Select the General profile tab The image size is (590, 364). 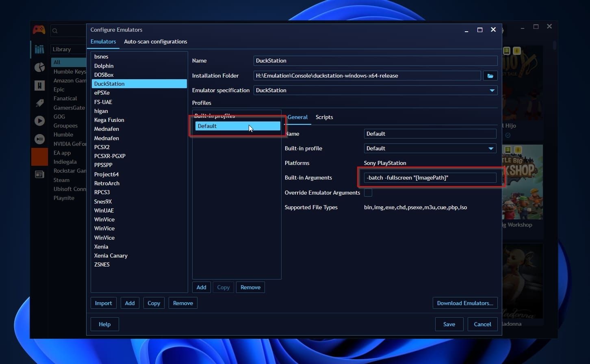[297, 117]
